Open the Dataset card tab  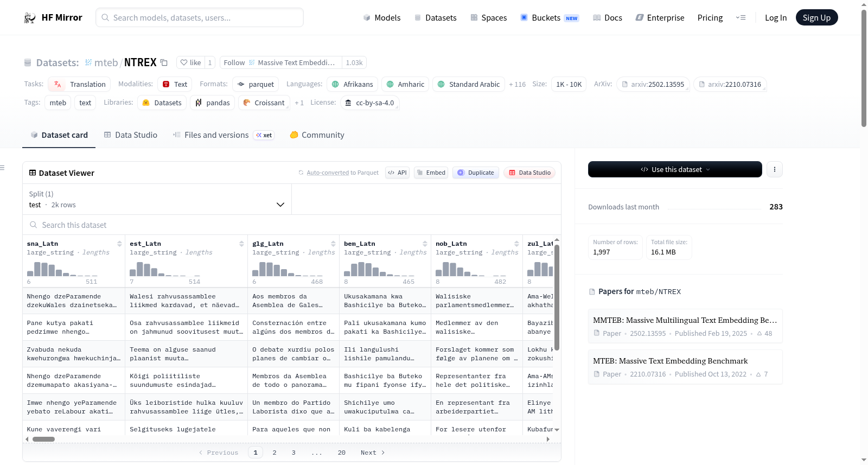click(x=59, y=135)
